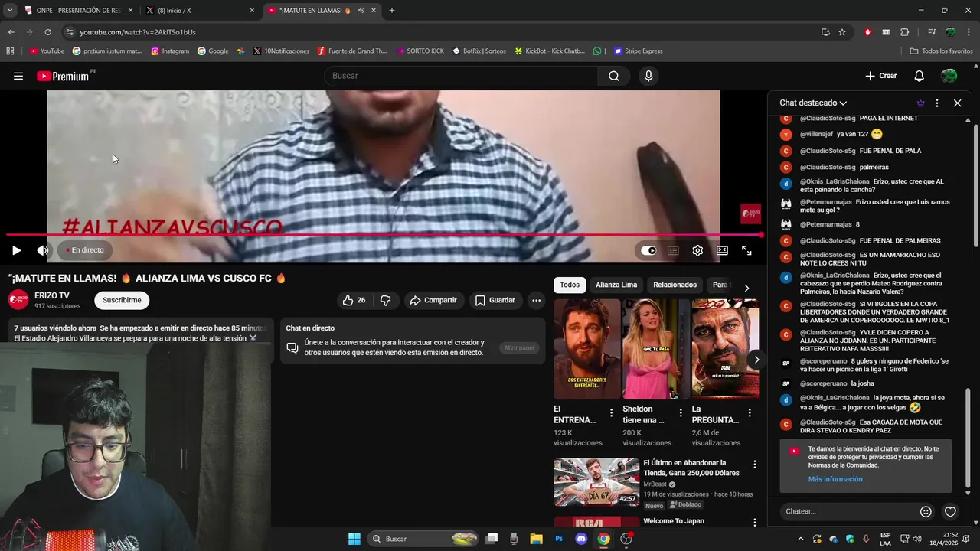Mute the video volume icon

[x=43, y=250]
